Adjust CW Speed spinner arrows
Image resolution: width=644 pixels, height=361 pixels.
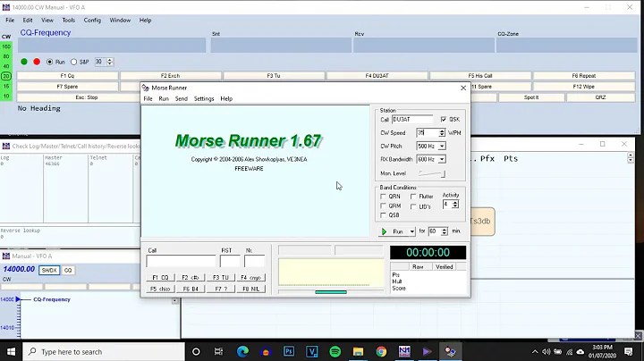[x=442, y=133]
